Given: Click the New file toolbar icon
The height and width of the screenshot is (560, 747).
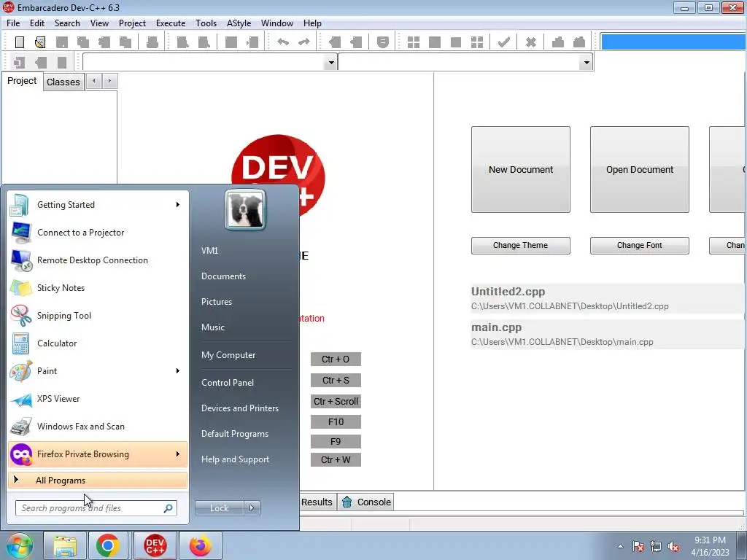Looking at the screenshot, I should (20, 42).
